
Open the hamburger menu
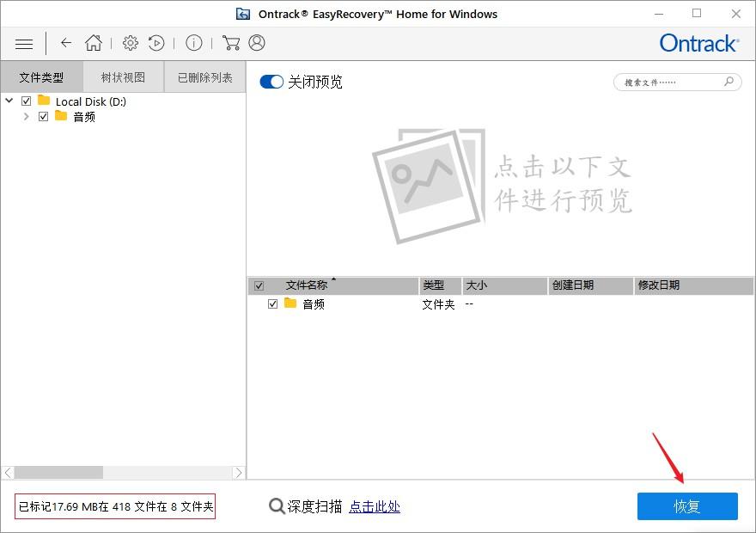click(x=24, y=44)
